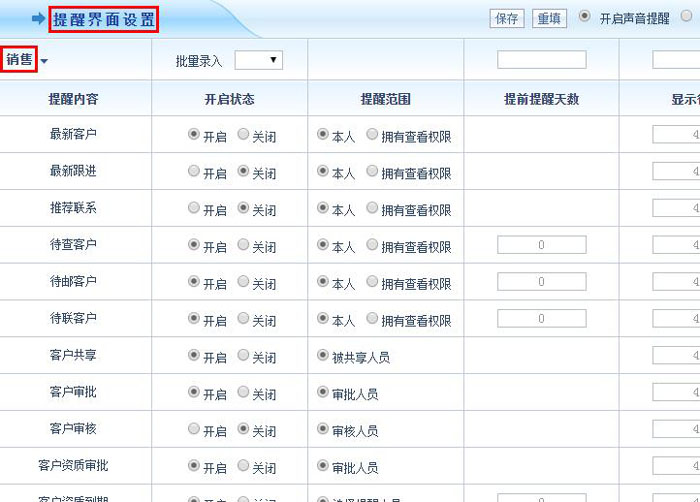Click the 重填 button

pyautogui.click(x=549, y=19)
